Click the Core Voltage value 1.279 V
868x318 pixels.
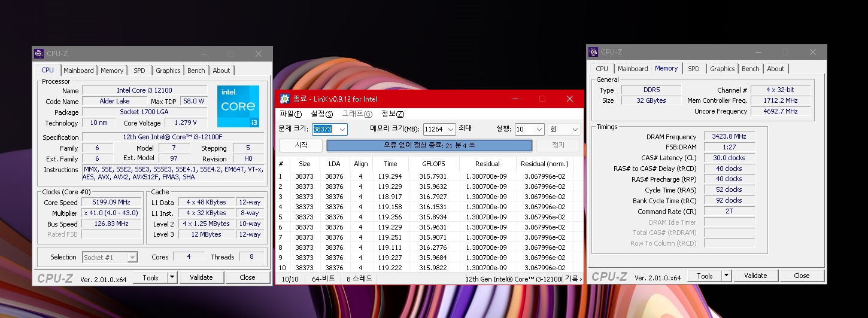click(x=186, y=123)
